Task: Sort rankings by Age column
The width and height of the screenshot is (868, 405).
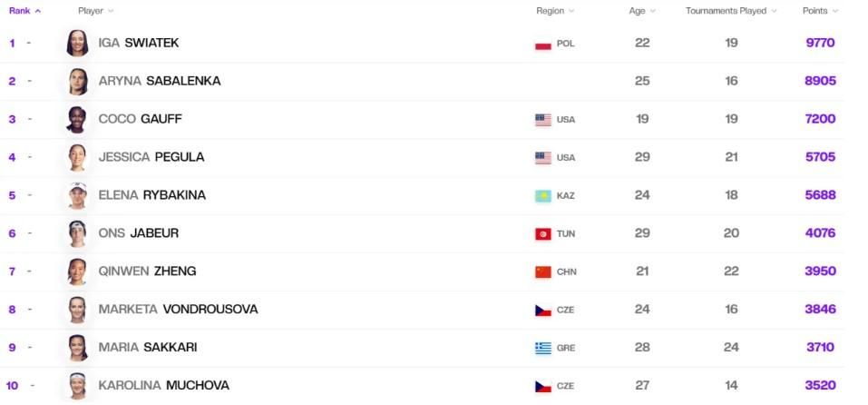Action: click(642, 11)
